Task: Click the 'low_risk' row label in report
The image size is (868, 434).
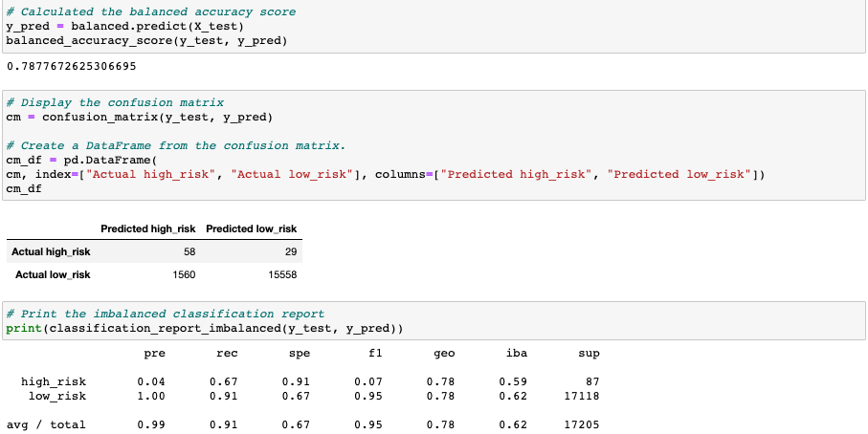Action: 57,397
